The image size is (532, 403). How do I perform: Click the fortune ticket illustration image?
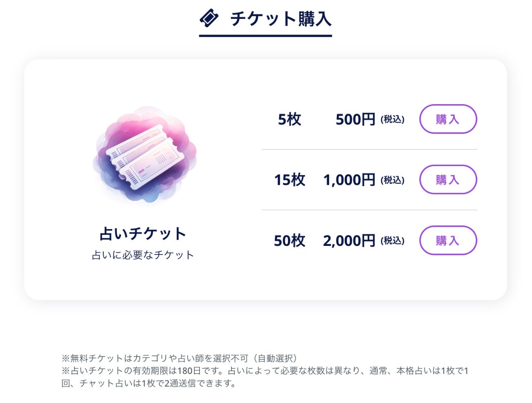tap(144, 155)
